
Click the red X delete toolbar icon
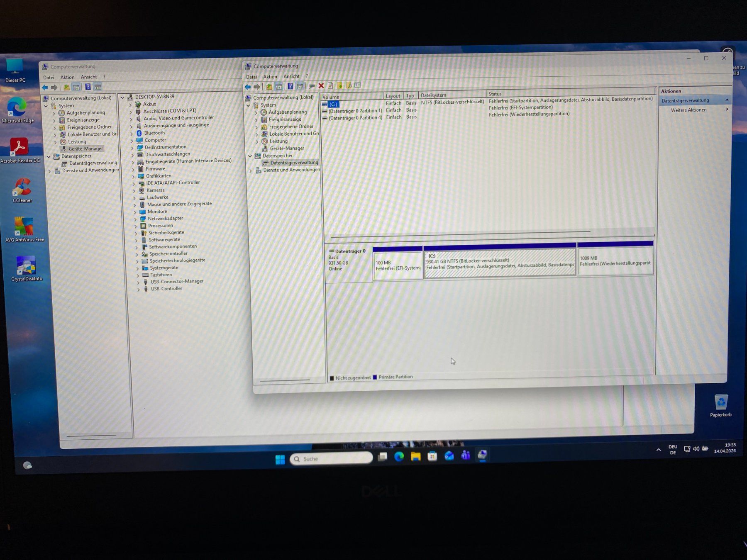(x=321, y=86)
